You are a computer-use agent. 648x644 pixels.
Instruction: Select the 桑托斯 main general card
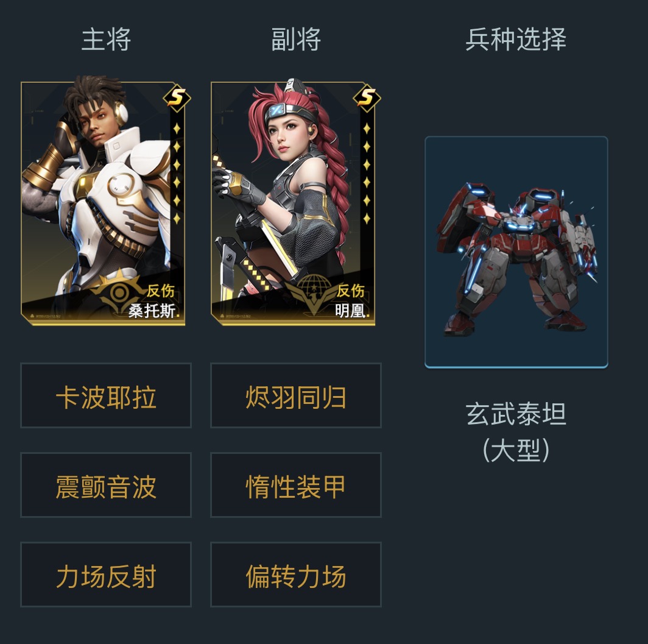[103, 202]
